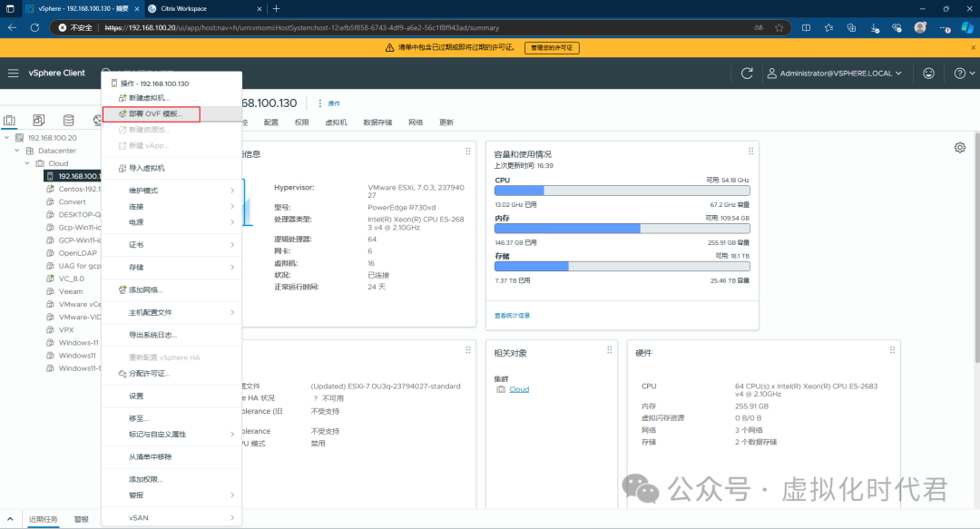The image size is (980, 529).
Task: Open the 网络 tab
Action: click(416, 122)
